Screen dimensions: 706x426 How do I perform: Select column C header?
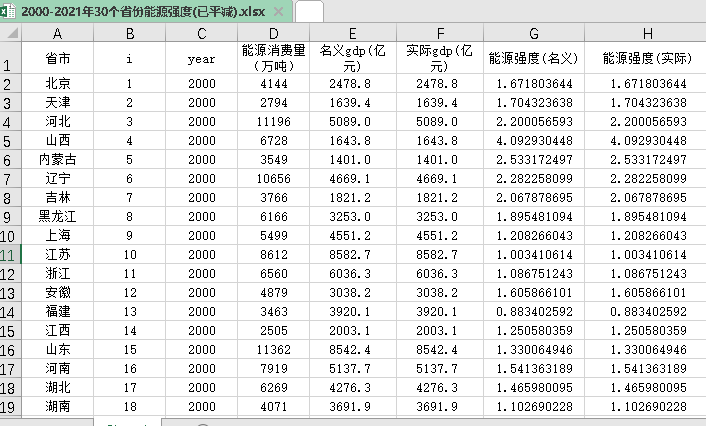click(202, 33)
